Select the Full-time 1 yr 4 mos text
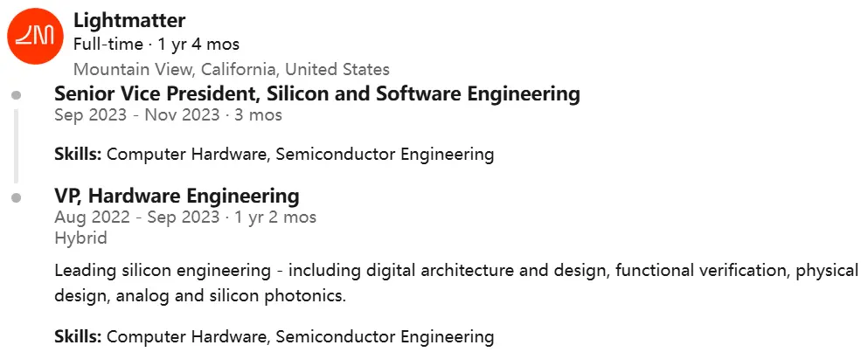Viewport: 868px width, 352px height. [x=156, y=45]
